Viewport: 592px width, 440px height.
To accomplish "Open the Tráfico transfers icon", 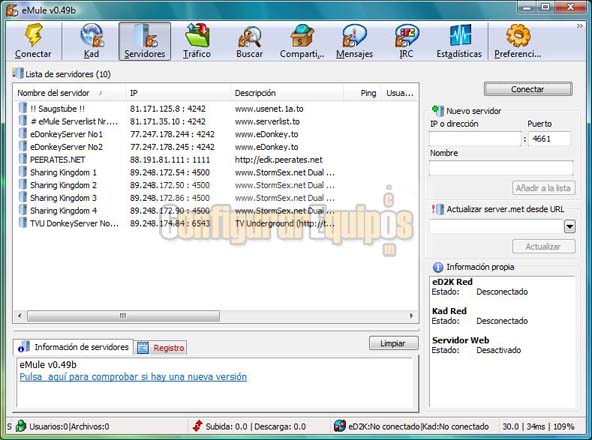I will point(197,35).
